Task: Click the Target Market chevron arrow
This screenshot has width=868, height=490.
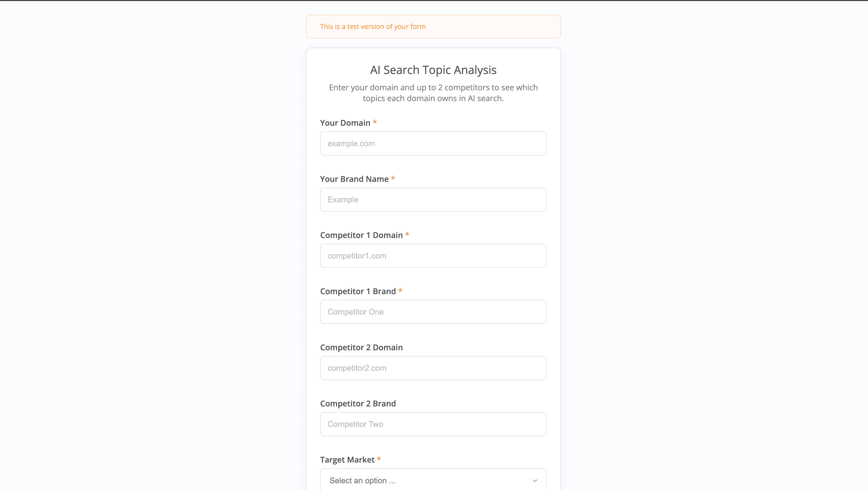Action: (535, 481)
